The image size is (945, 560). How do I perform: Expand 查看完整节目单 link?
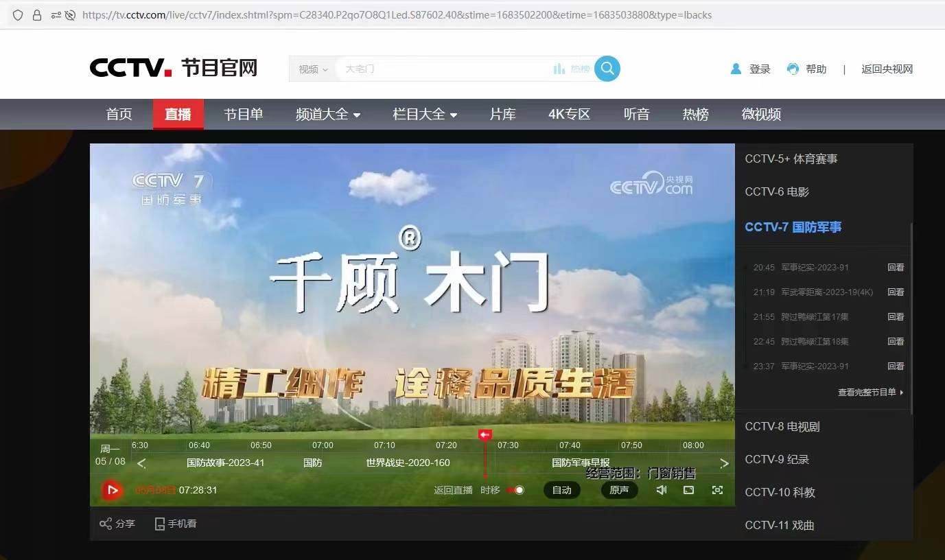870,393
